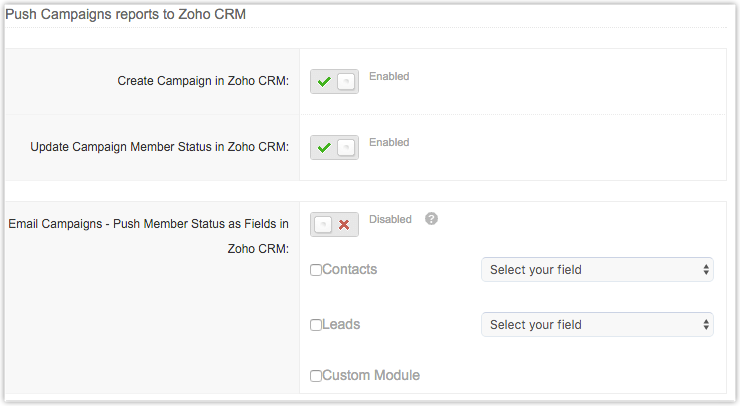The image size is (740, 406).
Task: Tick the Leads checkbox
Action: pyautogui.click(x=316, y=325)
